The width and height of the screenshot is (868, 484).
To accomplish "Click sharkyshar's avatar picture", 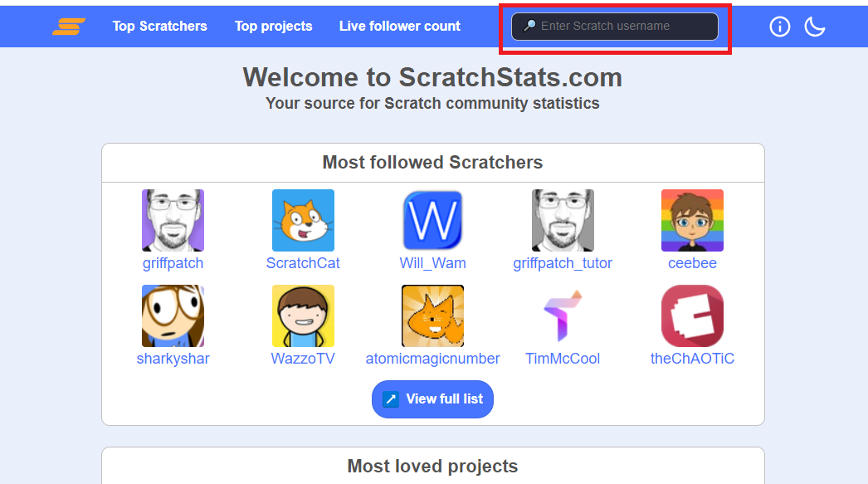I will (x=173, y=315).
